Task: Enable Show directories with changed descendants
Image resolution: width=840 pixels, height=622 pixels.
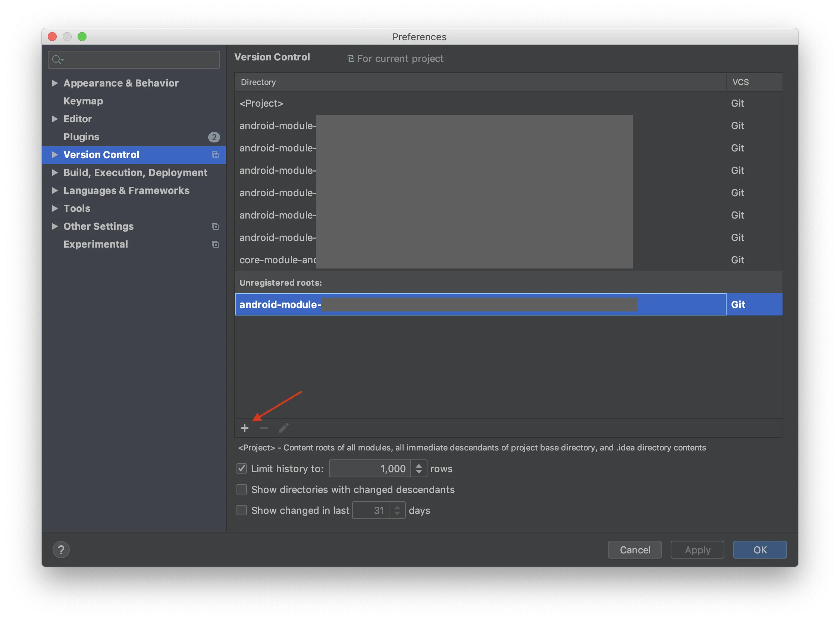Action: click(x=241, y=490)
